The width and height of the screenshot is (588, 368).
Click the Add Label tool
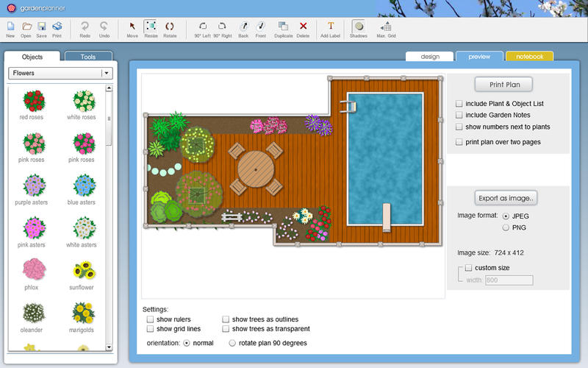(330, 26)
